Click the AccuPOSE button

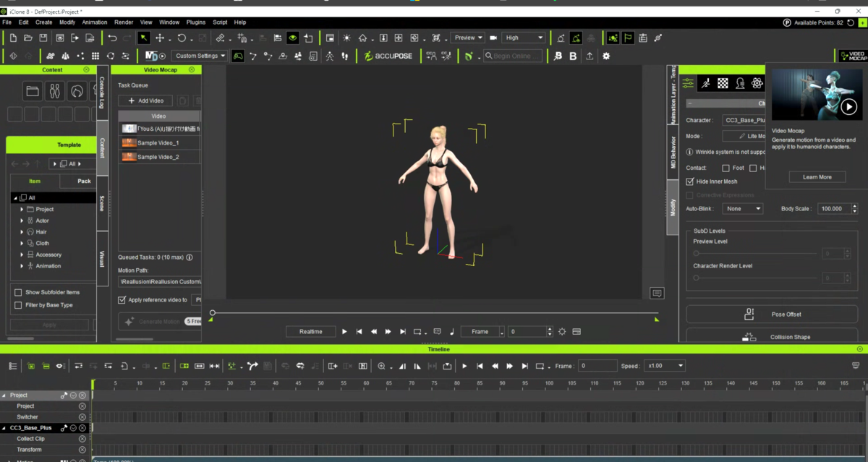[388, 56]
